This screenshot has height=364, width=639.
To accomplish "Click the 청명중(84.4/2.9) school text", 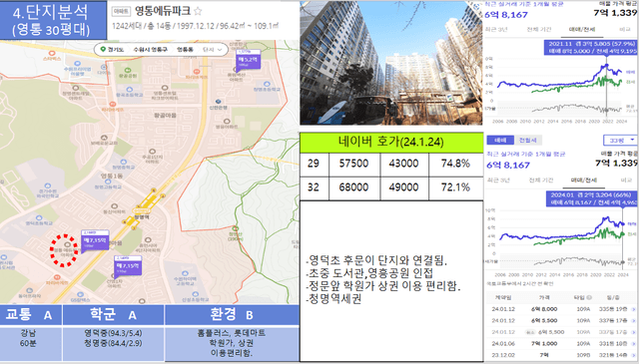I will (x=113, y=344).
